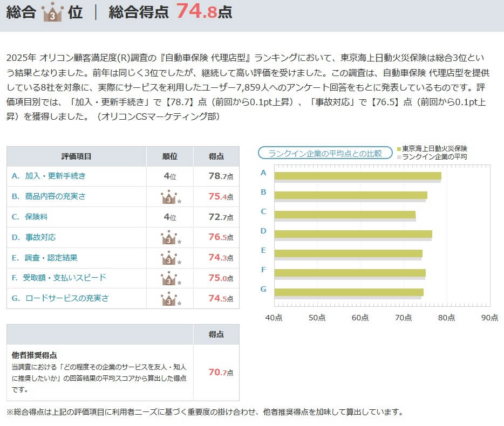Click the ランクイン企業の平均点との比較 pill label

click(x=325, y=153)
